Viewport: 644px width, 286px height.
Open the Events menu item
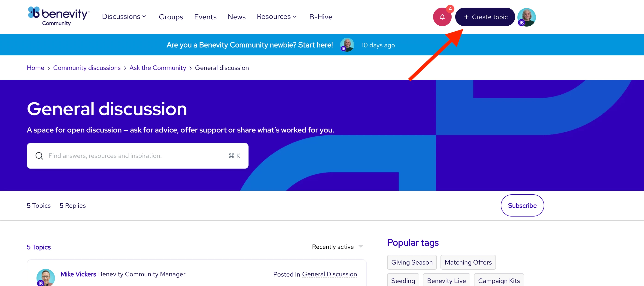[205, 17]
